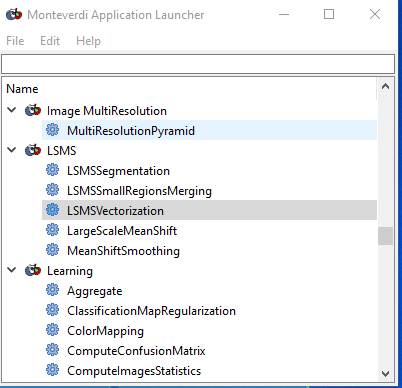Open the File menu
The width and height of the screenshot is (402, 388).
15,41
